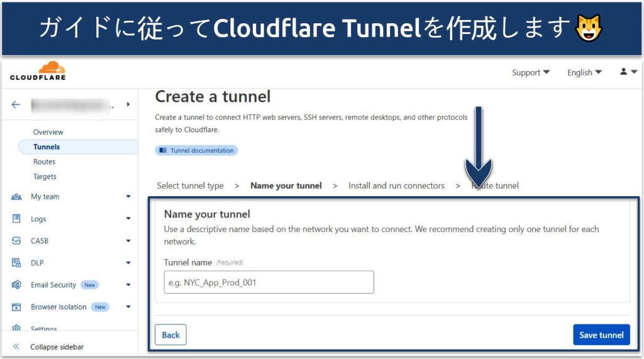Open the Overview page
This screenshot has height=359, width=644.
pos(48,132)
